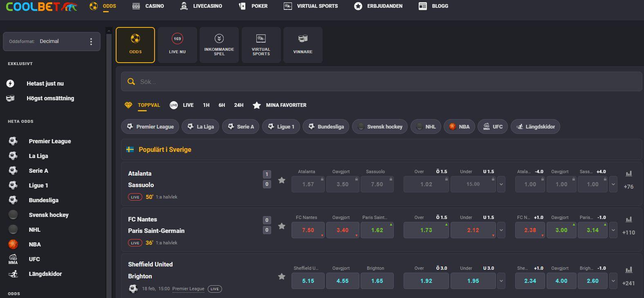The width and height of the screenshot is (644, 298).
Task: Select the Ligue 1 chip
Action: 280,126
